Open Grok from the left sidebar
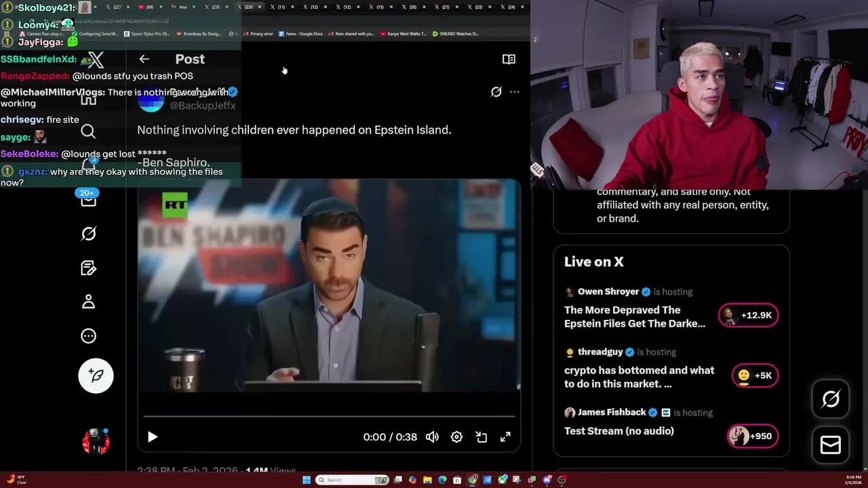The width and height of the screenshot is (868, 488). pyautogui.click(x=88, y=234)
